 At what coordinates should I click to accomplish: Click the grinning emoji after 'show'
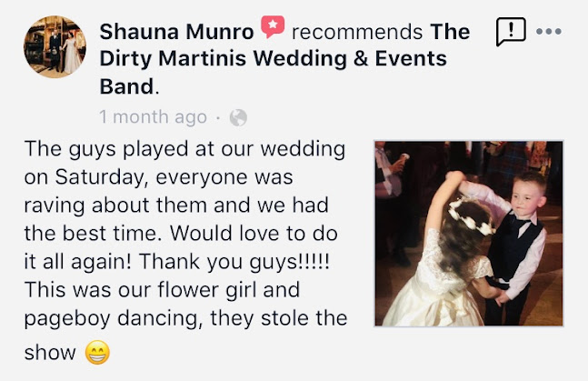coord(97,353)
